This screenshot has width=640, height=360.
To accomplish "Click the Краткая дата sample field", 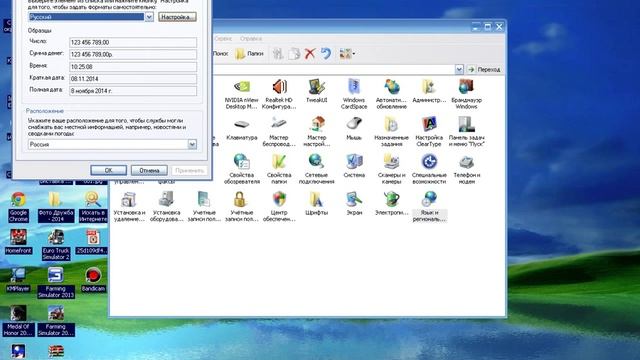I will coord(133,79).
